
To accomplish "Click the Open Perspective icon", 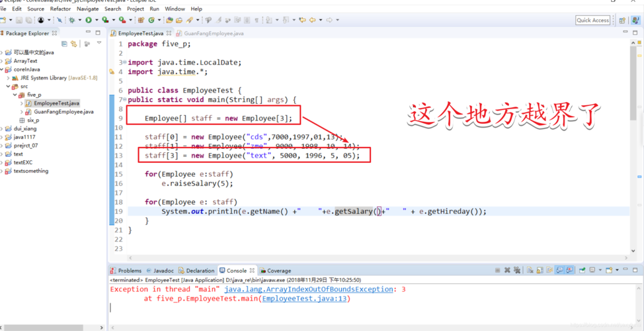I will pos(622,20).
